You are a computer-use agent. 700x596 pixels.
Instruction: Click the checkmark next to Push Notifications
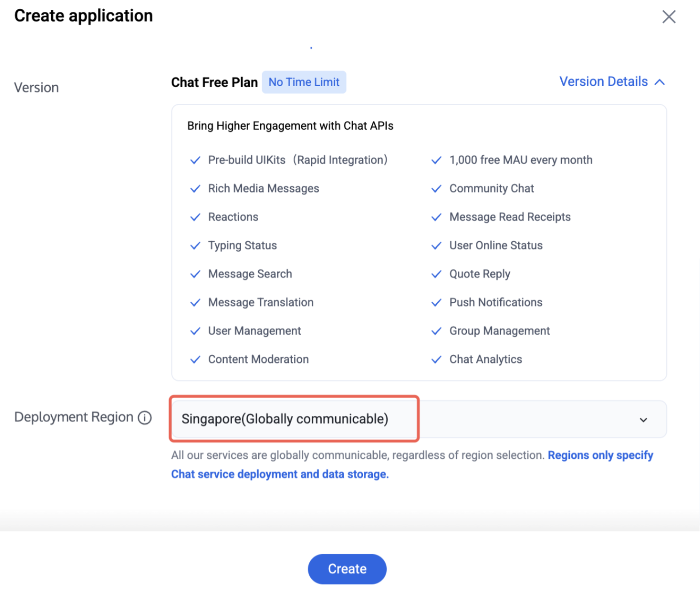pyautogui.click(x=436, y=303)
